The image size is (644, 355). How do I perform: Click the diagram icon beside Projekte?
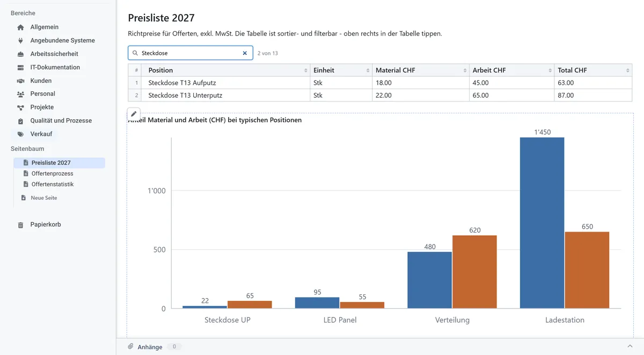tap(20, 108)
